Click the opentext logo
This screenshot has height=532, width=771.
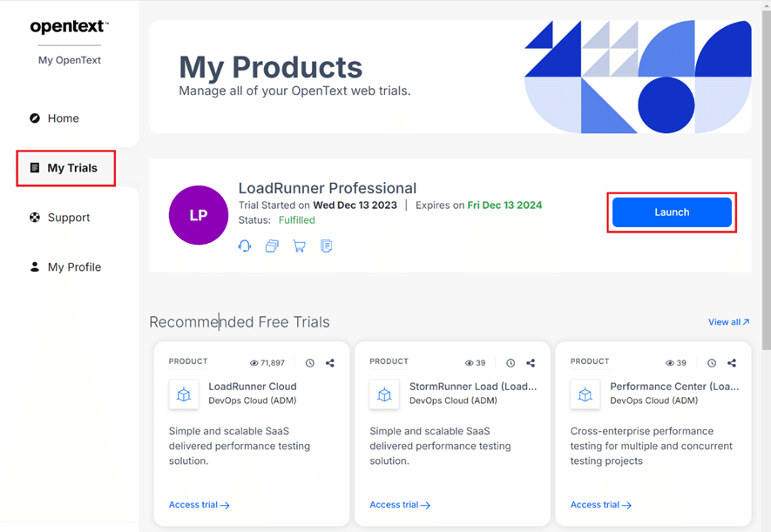point(70,27)
